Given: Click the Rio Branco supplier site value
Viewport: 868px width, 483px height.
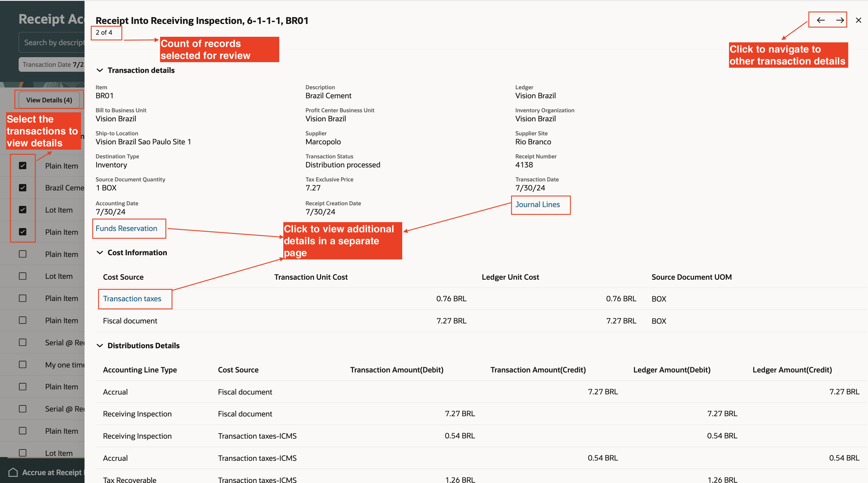Looking at the screenshot, I should [533, 142].
